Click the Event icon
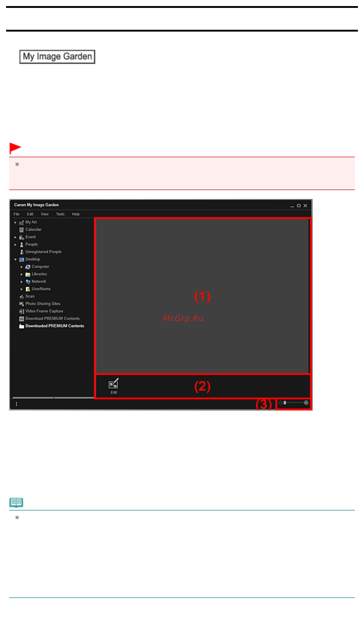This screenshot has height=636, width=364. coord(21,237)
